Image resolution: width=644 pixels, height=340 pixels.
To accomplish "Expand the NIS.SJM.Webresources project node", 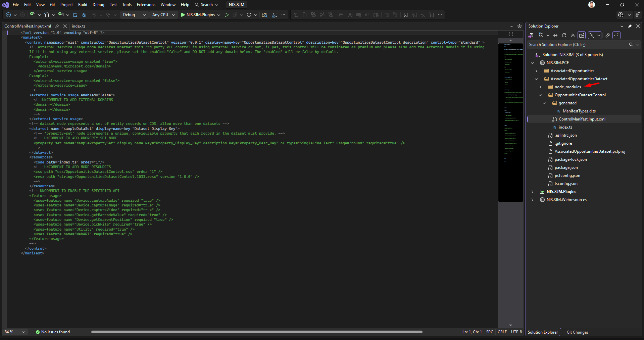I will (x=532, y=200).
